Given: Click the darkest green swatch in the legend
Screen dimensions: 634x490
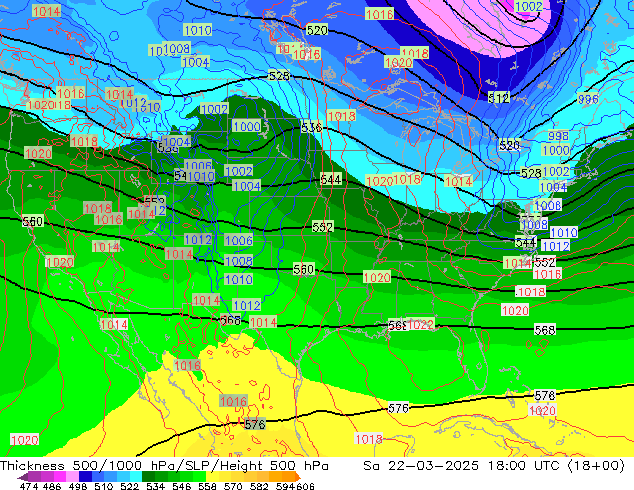Looking at the screenshot, I should pos(148,477).
